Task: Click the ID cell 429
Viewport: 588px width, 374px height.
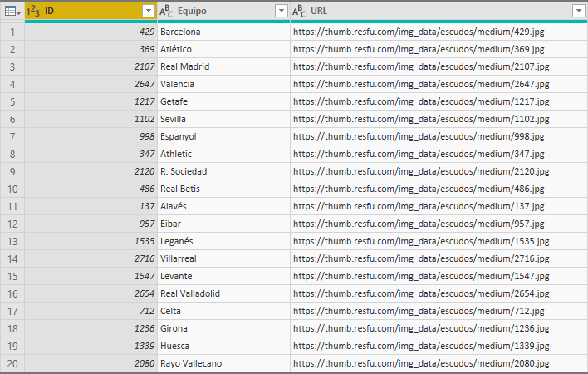Action: click(x=91, y=32)
